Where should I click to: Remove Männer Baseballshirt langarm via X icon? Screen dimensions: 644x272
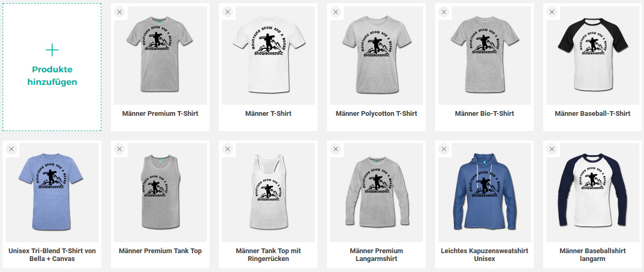[x=552, y=149]
